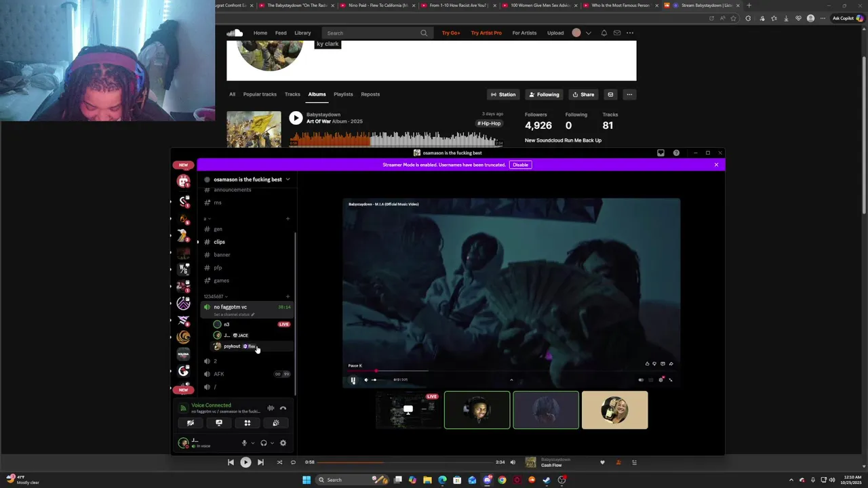868x488 pixels.
Task: Toggle Discord screen share button
Action: tap(219, 423)
